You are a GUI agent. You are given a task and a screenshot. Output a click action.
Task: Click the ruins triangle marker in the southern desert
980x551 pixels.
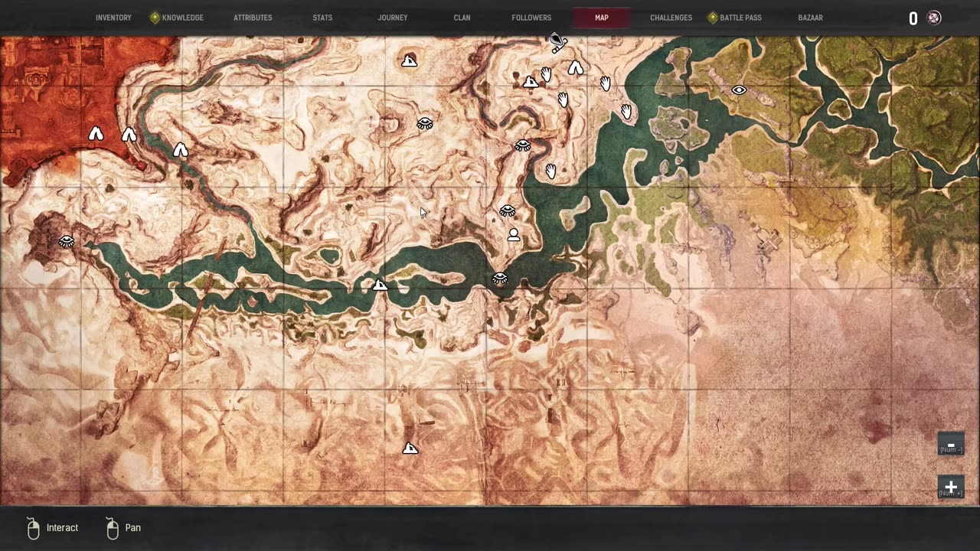click(x=410, y=448)
